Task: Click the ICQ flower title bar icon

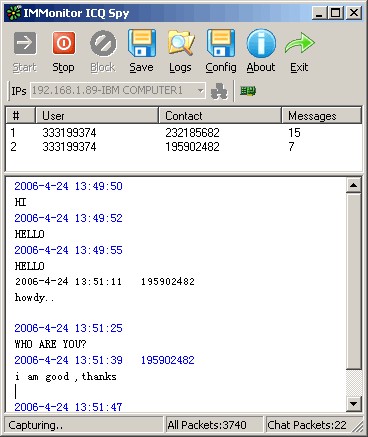Action: tap(13, 13)
